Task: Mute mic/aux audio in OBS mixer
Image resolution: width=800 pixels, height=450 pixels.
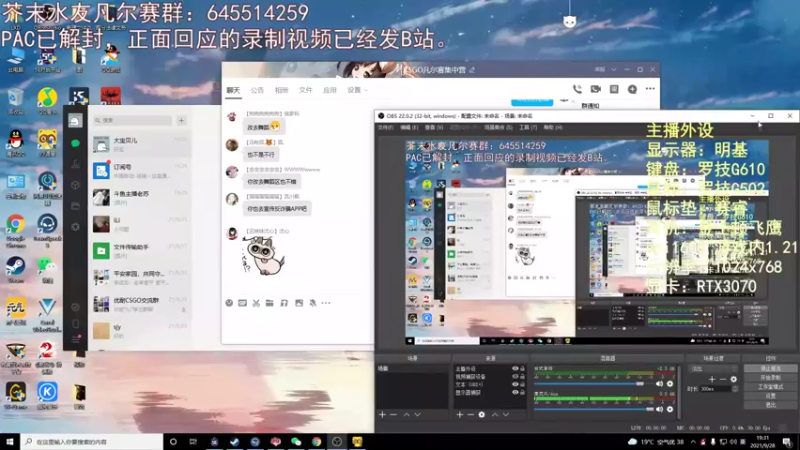Action: point(659,409)
